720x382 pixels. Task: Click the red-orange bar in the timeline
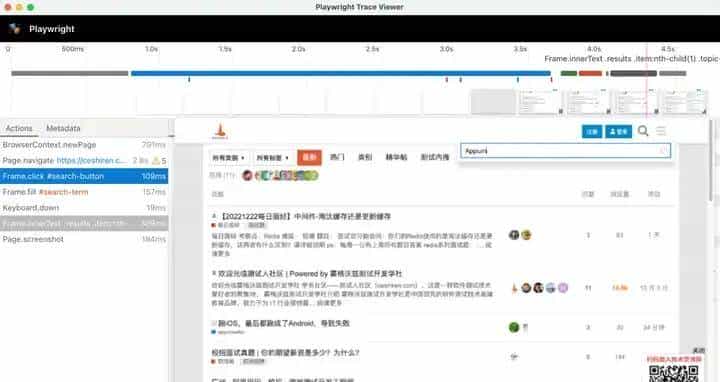click(x=590, y=73)
